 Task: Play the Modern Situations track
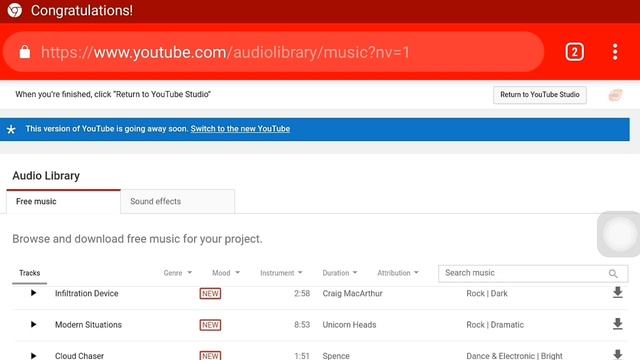pyautogui.click(x=33, y=324)
